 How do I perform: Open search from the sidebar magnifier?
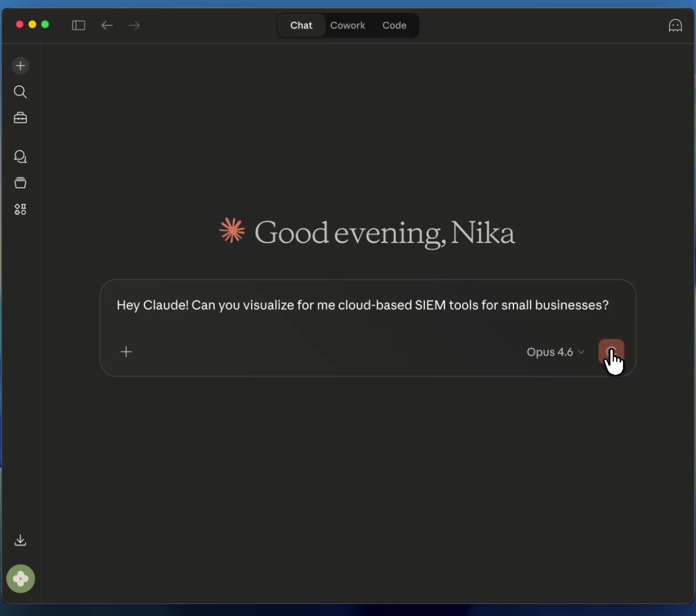coord(21,92)
